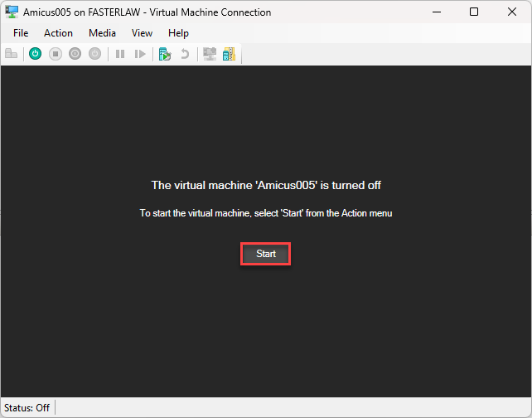The image size is (532, 418).
Task: Open the Help menu
Action: point(178,33)
